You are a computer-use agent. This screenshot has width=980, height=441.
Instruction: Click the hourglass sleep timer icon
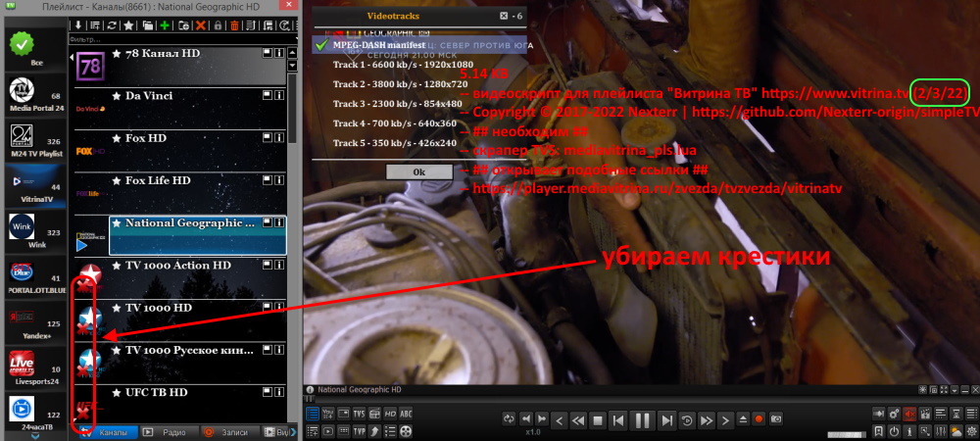[x=956, y=414]
